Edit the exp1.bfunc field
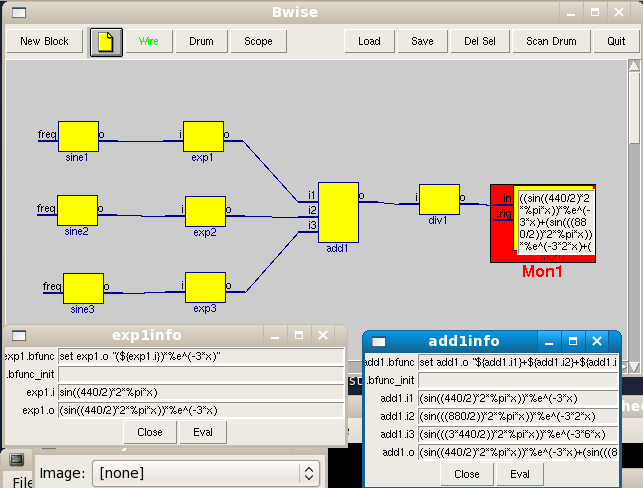This screenshot has width=643, height=488. (201, 356)
